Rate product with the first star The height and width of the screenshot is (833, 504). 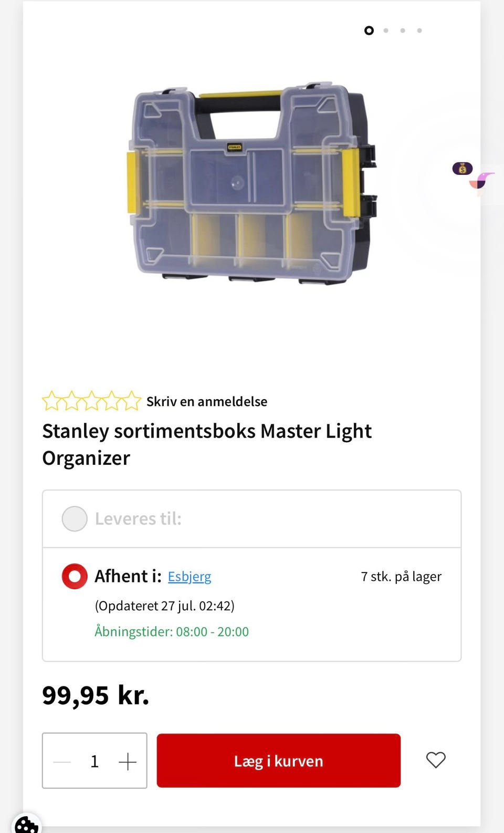(51, 401)
